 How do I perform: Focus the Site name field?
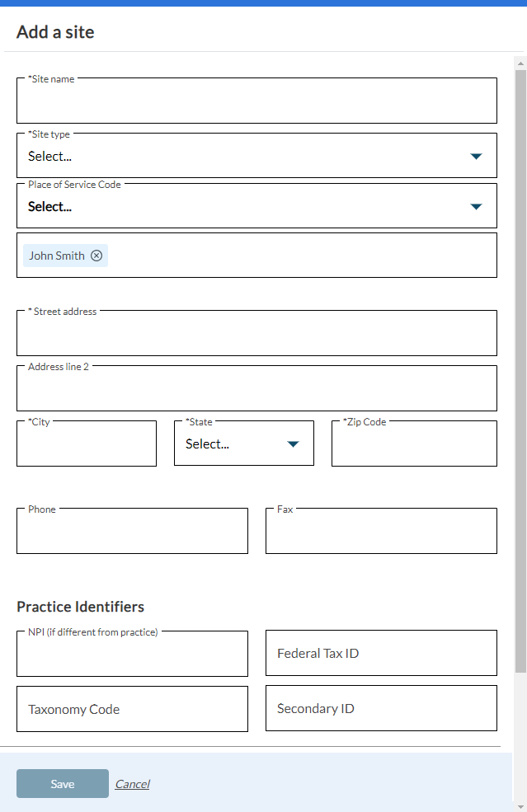256,102
